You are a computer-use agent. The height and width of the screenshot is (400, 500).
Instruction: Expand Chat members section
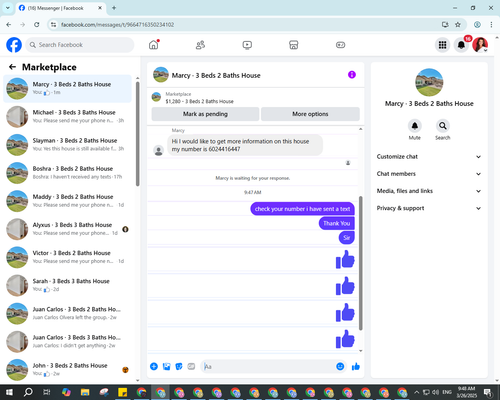(x=429, y=174)
